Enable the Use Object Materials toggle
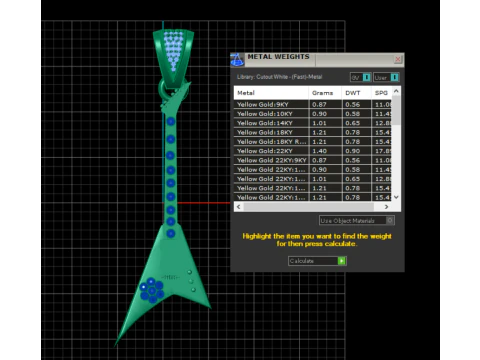Viewport: 480px width, 360px height. point(357,220)
